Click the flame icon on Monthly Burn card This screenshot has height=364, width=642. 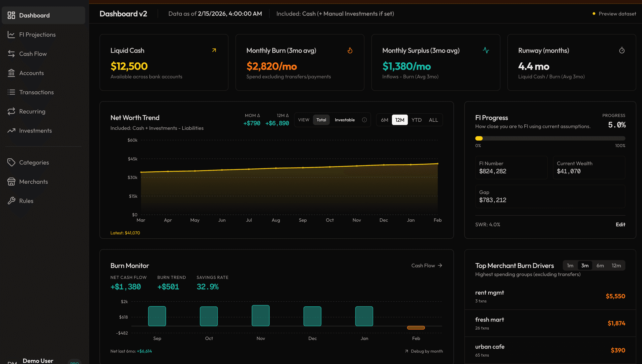click(350, 51)
